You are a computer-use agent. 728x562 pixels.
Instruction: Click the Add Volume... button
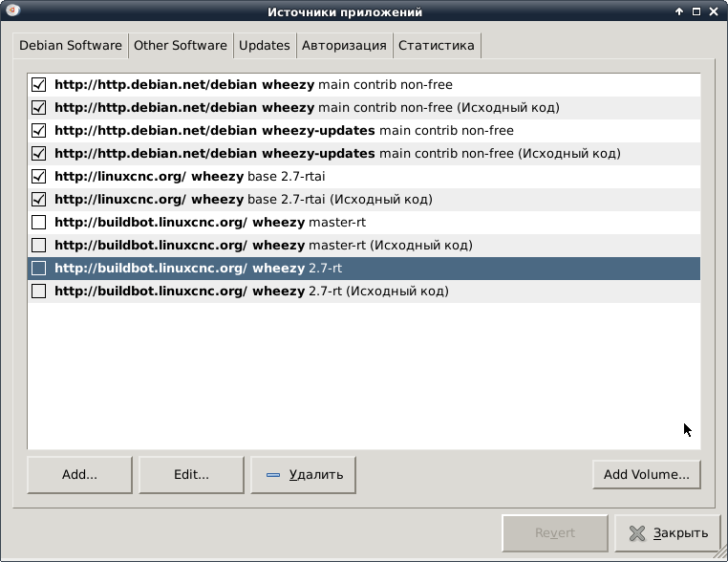pyautogui.click(x=646, y=475)
